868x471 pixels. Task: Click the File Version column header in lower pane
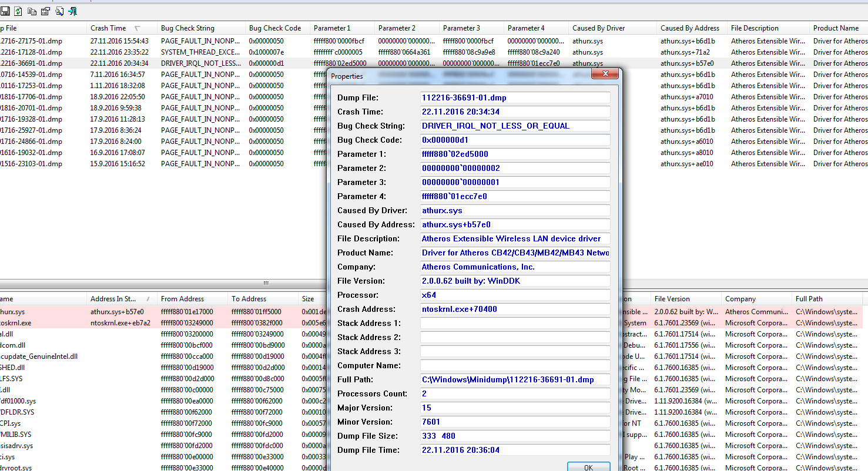click(686, 299)
